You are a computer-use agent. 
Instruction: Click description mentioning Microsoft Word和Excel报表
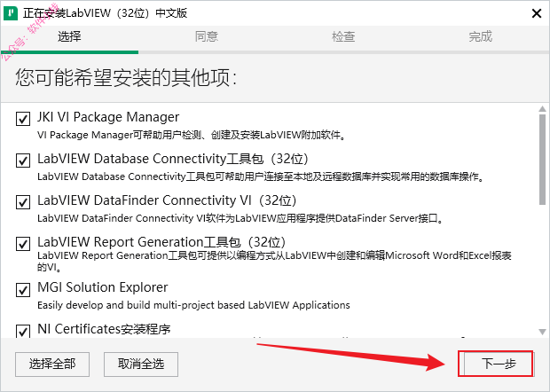274,261
